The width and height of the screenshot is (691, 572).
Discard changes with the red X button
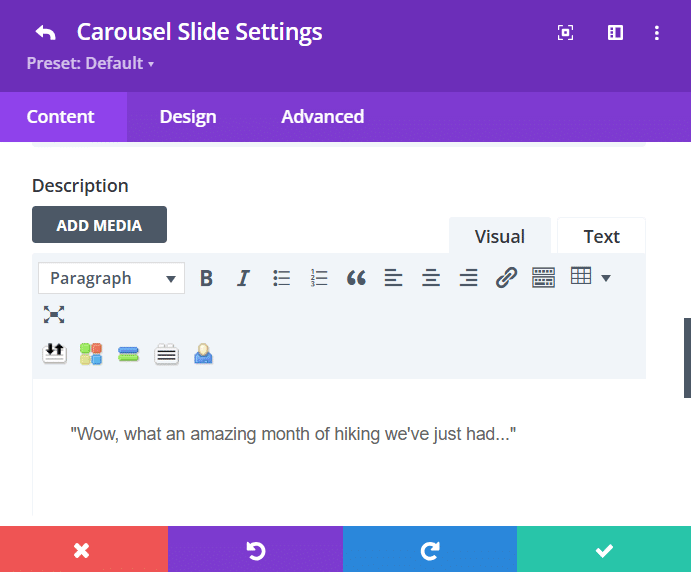[x=84, y=550]
